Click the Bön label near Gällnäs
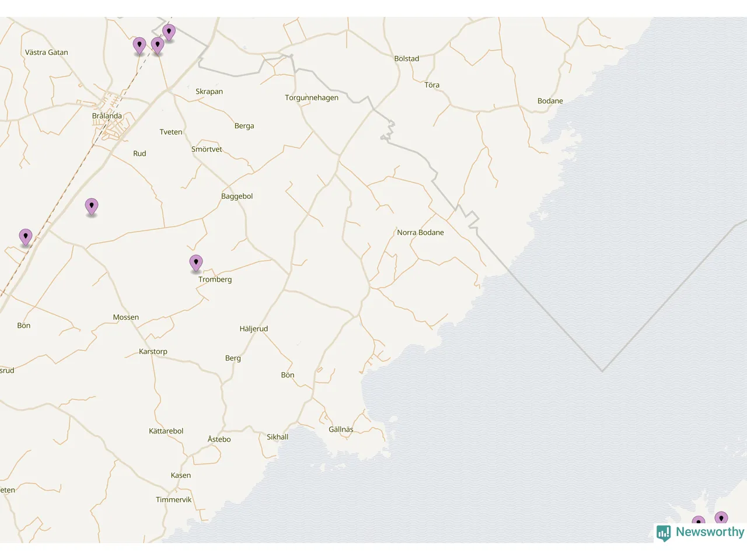Image resolution: width=747 pixels, height=560 pixels. 288,375
